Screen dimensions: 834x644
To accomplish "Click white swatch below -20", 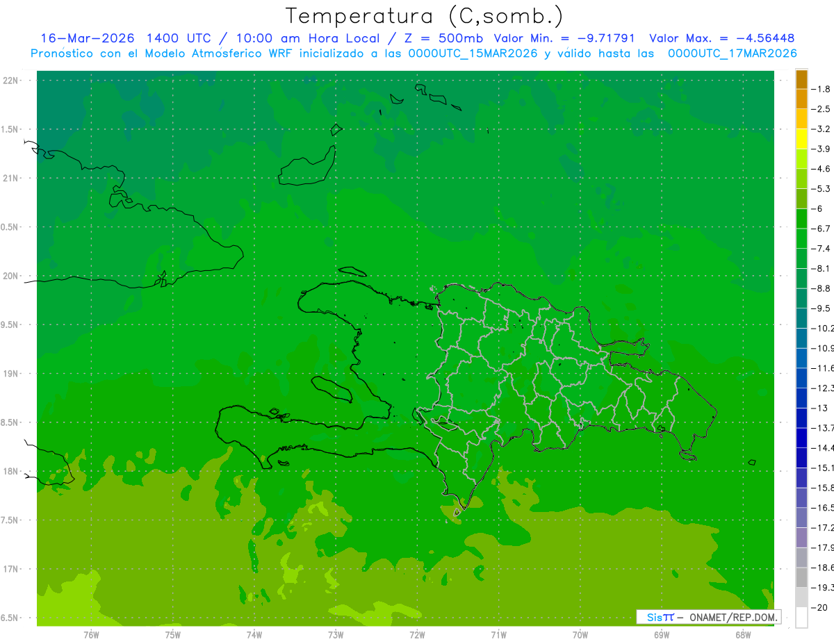I will point(801,617).
